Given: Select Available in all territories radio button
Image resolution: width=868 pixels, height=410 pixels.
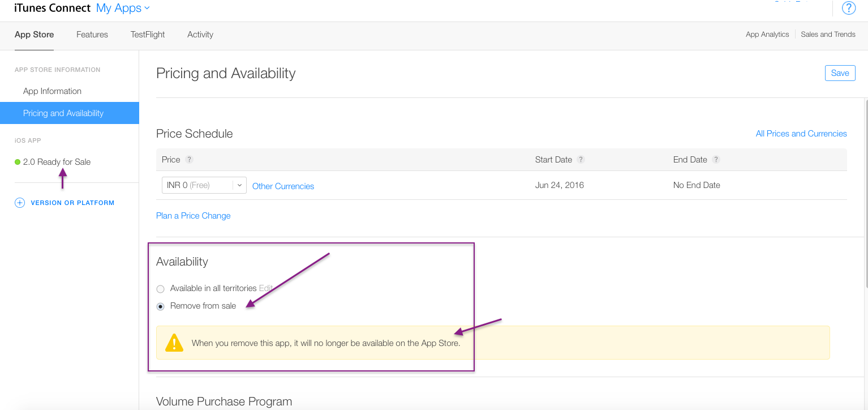Looking at the screenshot, I should (161, 289).
